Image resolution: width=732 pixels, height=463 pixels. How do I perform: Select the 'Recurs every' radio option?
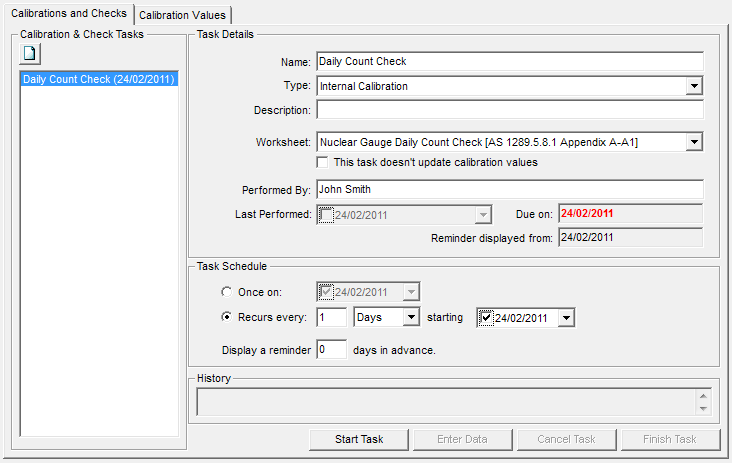pos(227,317)
